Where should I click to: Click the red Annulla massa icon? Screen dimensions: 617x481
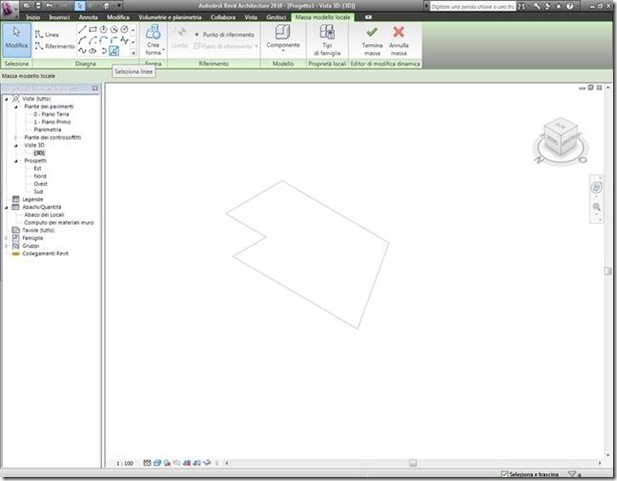(x=399, y=32)
